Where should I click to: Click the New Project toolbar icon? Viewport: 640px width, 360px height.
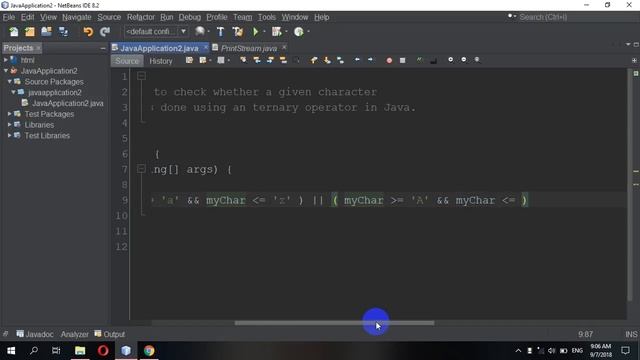point(30,32)
